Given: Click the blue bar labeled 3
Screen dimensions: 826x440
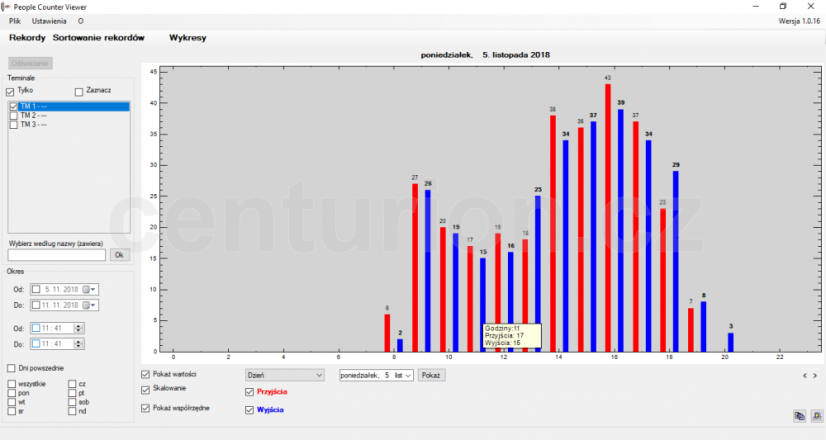Looking at the screenshot, I should (731, 342).
